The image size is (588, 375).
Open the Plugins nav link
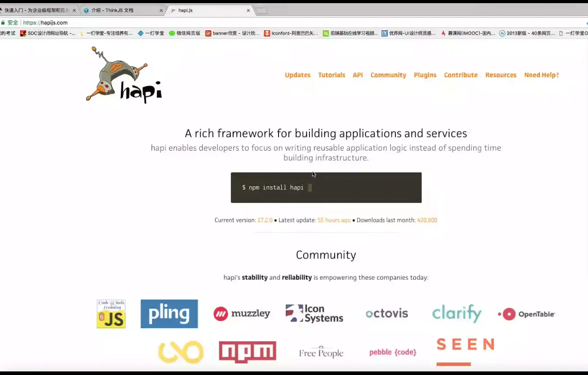[x=425, y=75]
